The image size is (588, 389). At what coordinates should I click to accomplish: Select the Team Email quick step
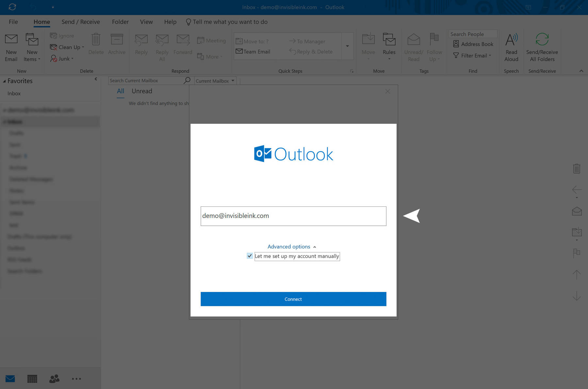coord(253,52)
